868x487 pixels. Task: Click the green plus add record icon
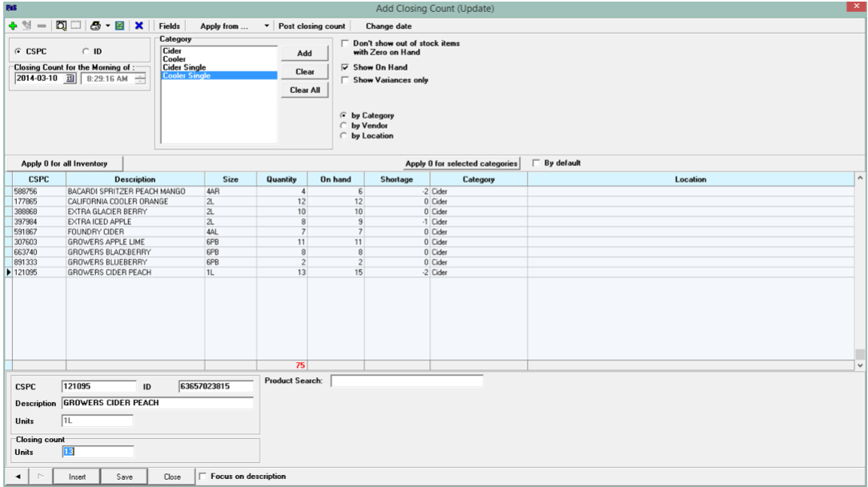coord(13,26)
